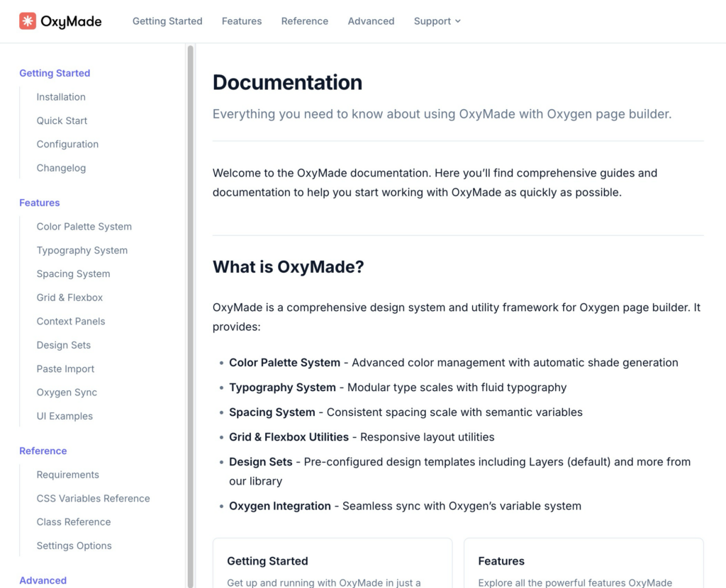Open the Features top navigation item
Image resolution: width=726 pixels, height=588 pixels.
coord(242,21)
